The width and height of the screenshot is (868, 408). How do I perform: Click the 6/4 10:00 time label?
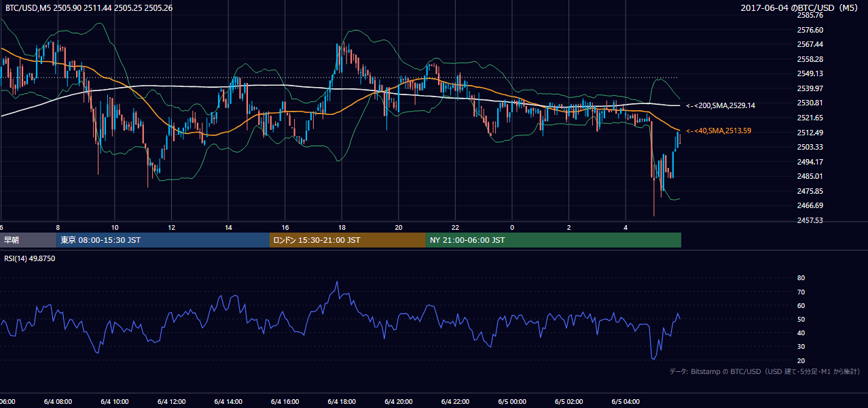(x=115, y=402)
